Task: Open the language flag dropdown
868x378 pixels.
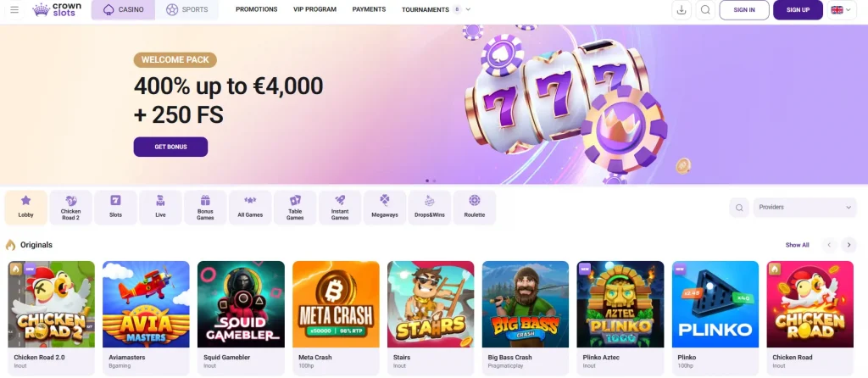Action: [842, 10]
